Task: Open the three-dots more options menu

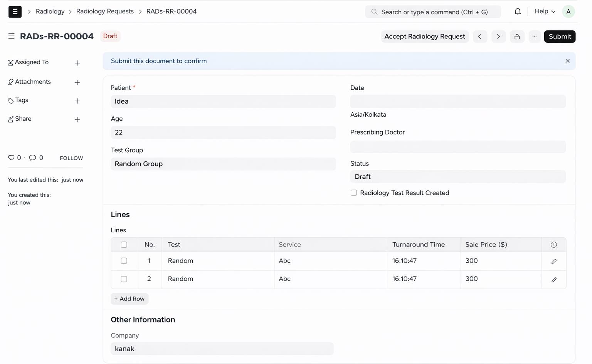Action: (x=535, y=37)
